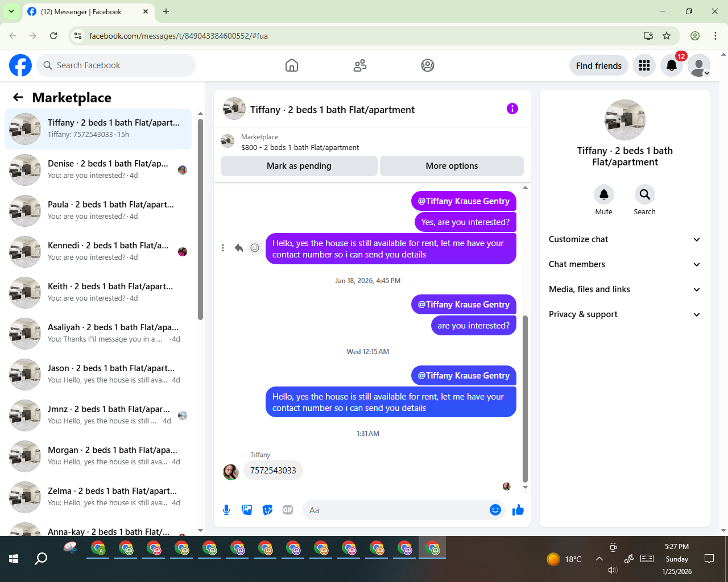Attach a photo or file
Viewport: 728px width, 582px height.
(x=247, y=510)
